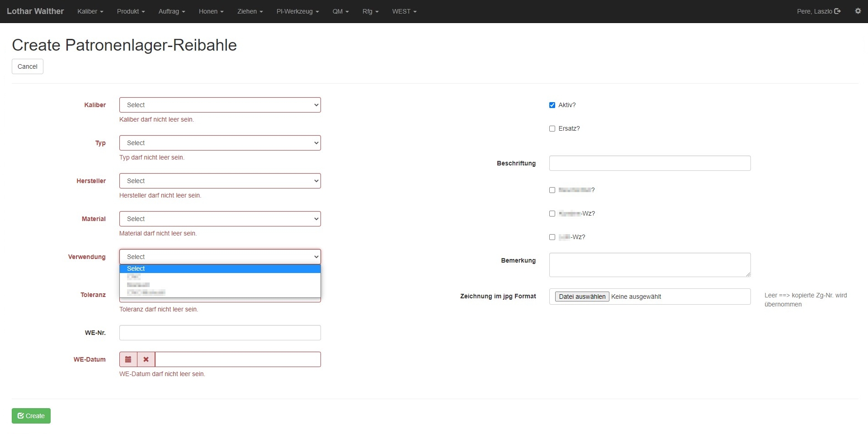Click the logout icon next to Pere, Laszlo

coord(837,11)
